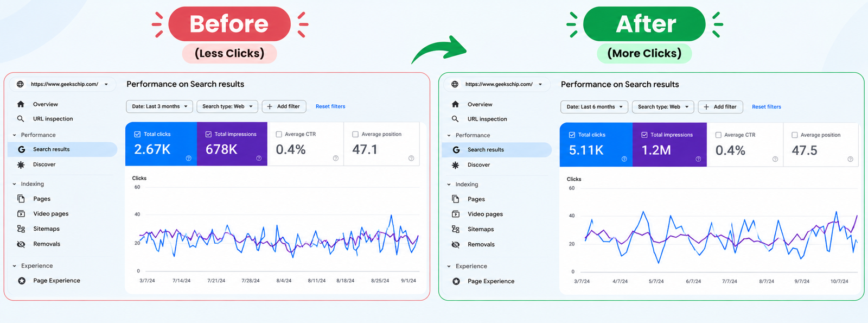Click the Overview home icon in Before panel
The image size is (868, 323).
21,104
